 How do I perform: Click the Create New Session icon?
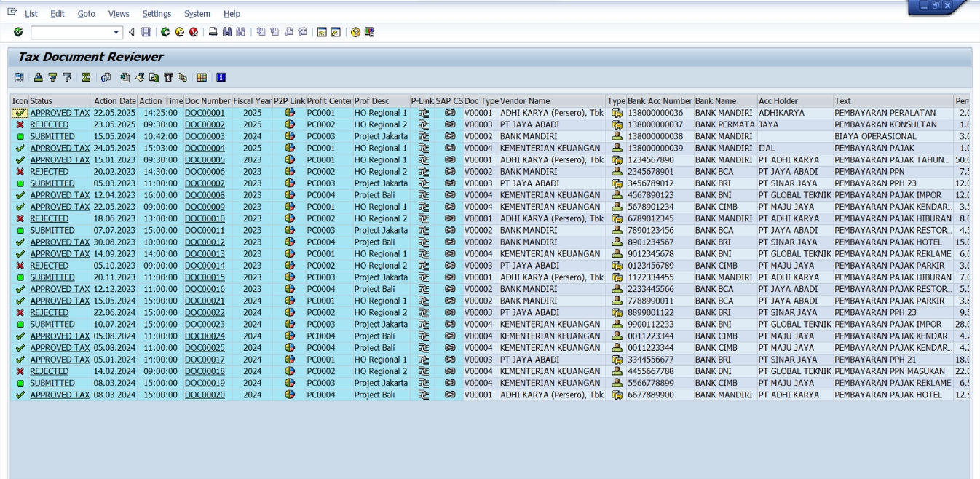tap(321, 32)
